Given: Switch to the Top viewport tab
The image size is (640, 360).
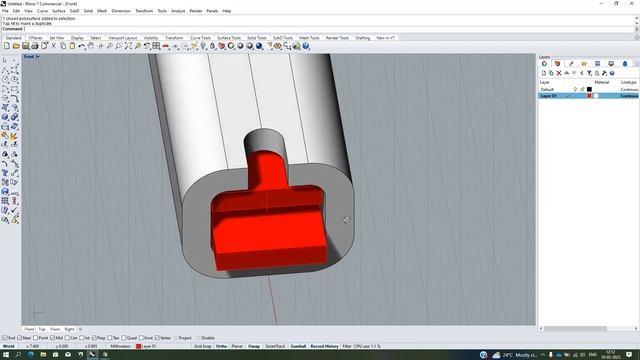Looking at the screenshot, I should coord(42,329).
